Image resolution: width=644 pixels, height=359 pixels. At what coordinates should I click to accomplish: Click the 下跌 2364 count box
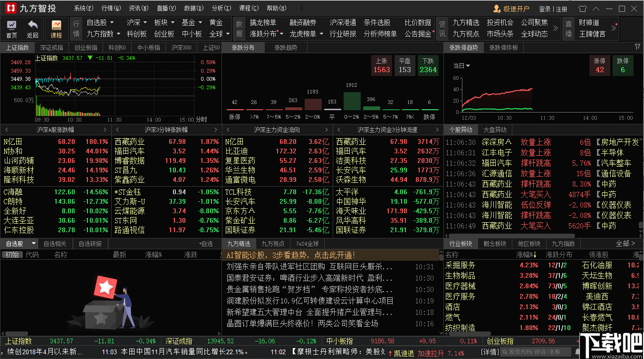tap(428, 66)
